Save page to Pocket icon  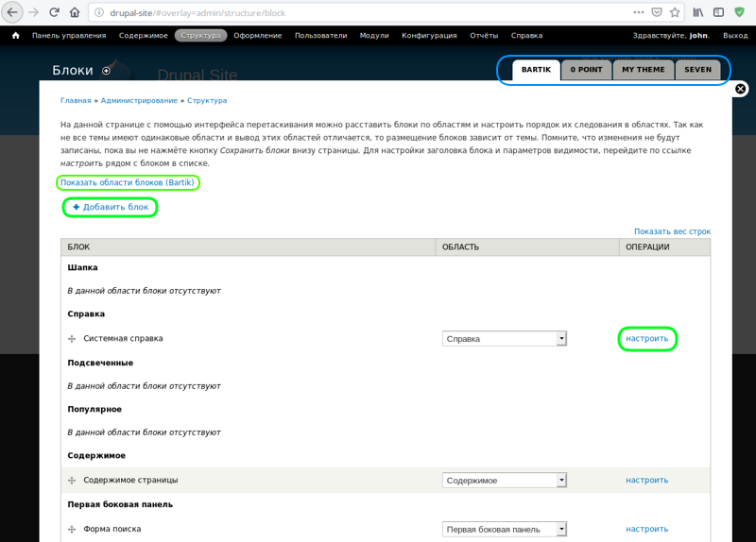657,12
